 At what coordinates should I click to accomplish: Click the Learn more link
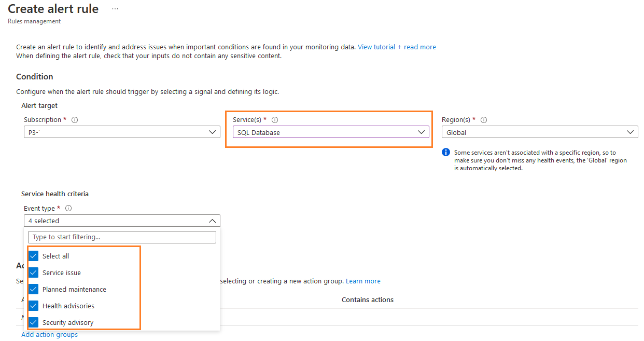[x=363, y=281]
